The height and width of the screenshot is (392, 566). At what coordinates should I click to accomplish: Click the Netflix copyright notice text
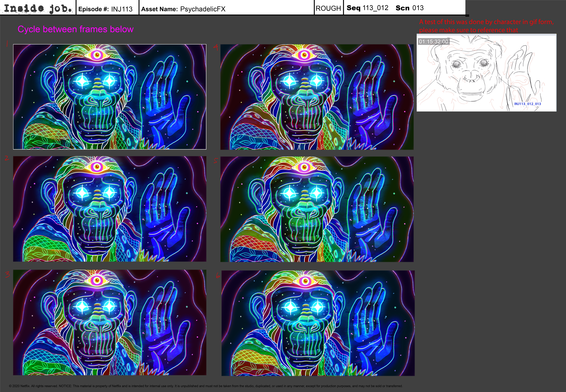pyautogui.click(x=206, y=386)
